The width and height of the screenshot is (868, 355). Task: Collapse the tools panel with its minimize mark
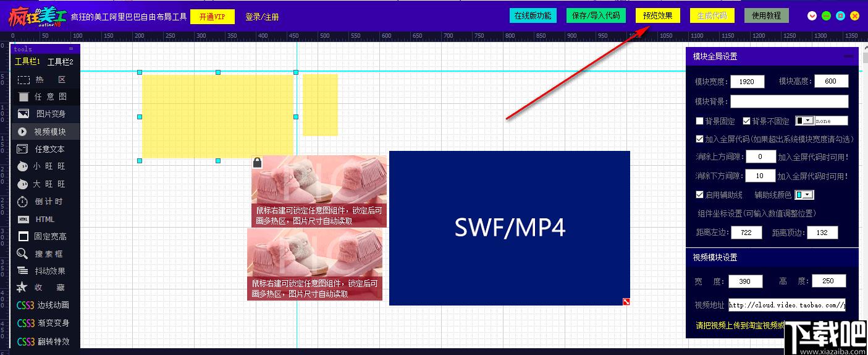pos(71,49)
